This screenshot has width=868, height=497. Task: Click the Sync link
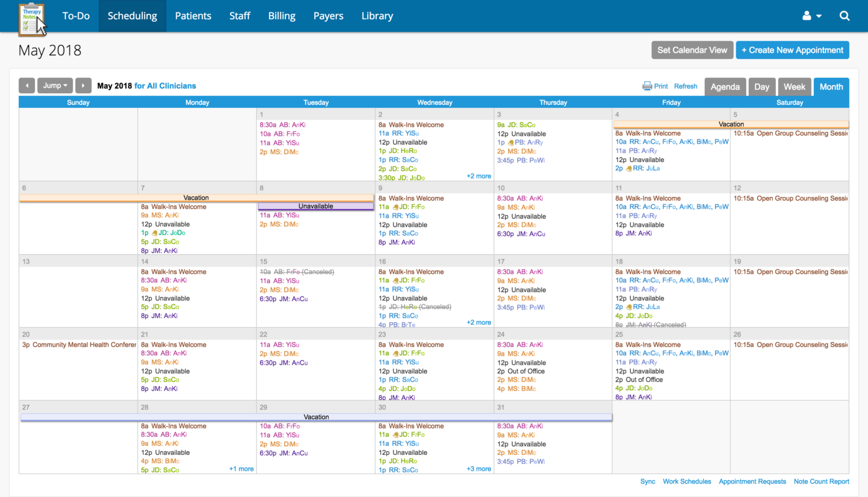click(648, 481)
